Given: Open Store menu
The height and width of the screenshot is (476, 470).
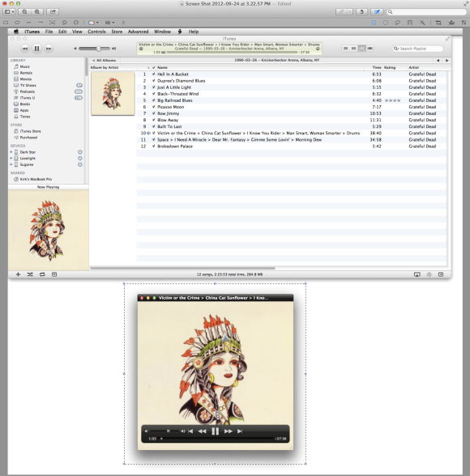Looking at the screenshot, I should [x=117, y=32].
